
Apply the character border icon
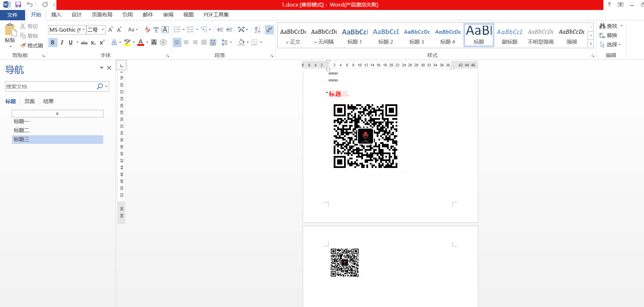click(x=165, y=30)
